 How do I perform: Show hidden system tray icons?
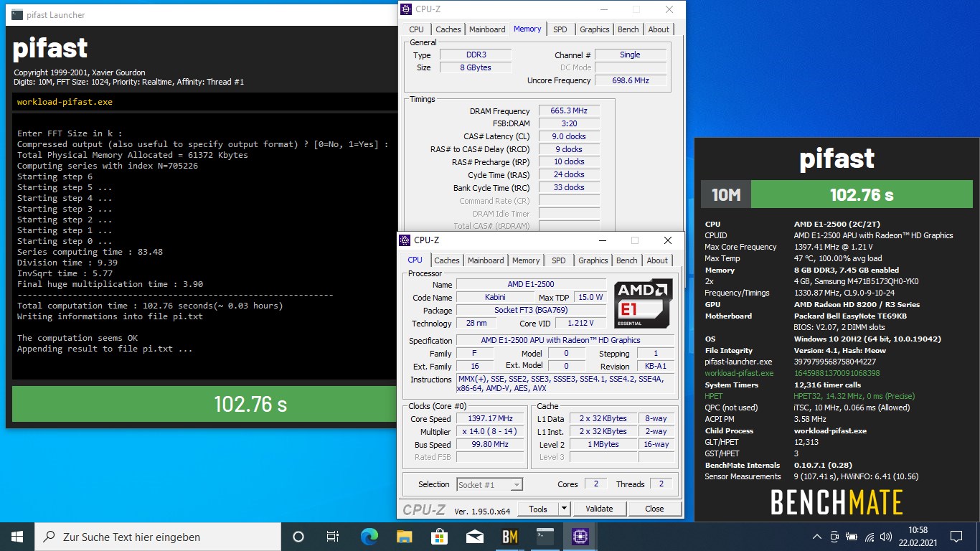(x=817, y=537)
